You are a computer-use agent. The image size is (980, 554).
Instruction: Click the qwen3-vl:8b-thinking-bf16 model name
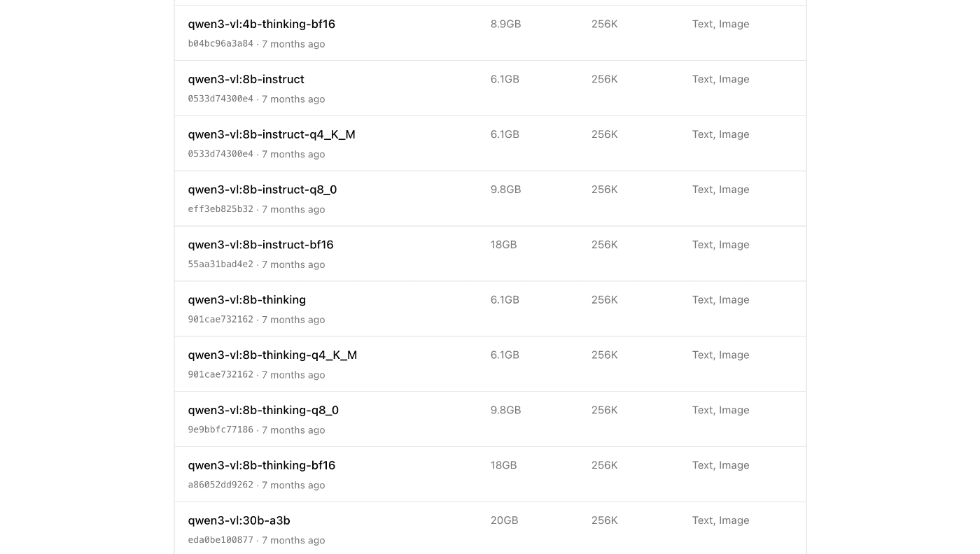[x=262, y=466]
